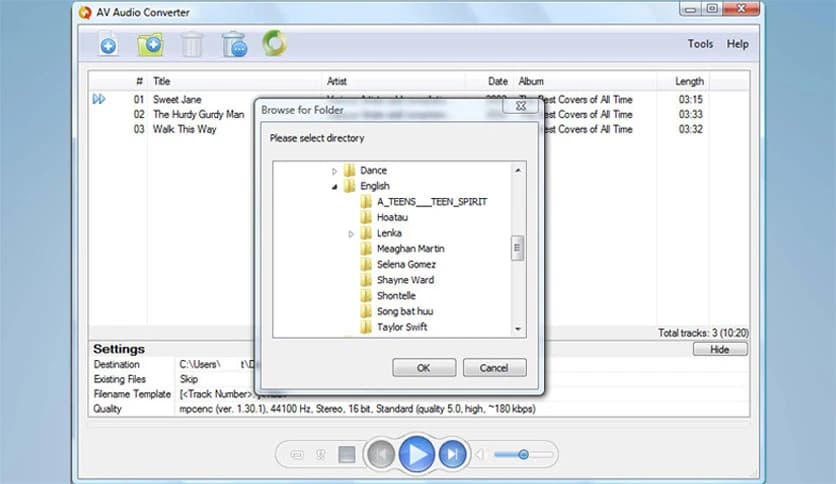The height and width of the screenshot is (484, 836).
Task: Select the Meaghan Martin folder
Action: click(410, 248)
